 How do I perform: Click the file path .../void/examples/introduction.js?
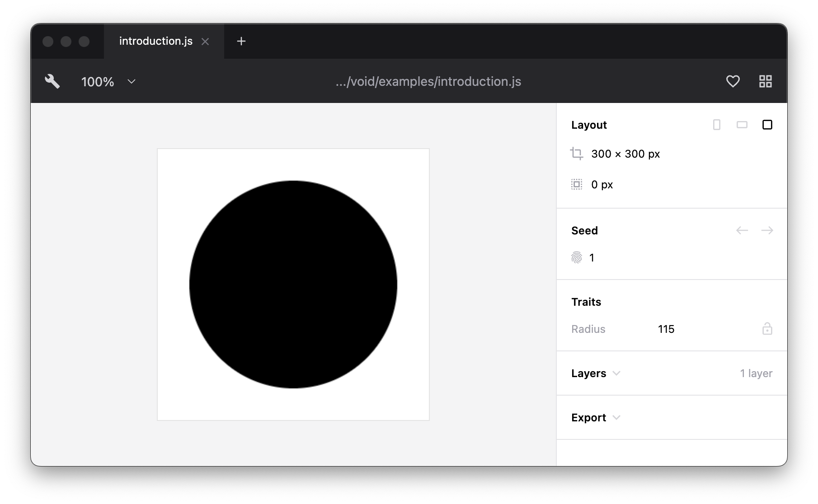428,81
